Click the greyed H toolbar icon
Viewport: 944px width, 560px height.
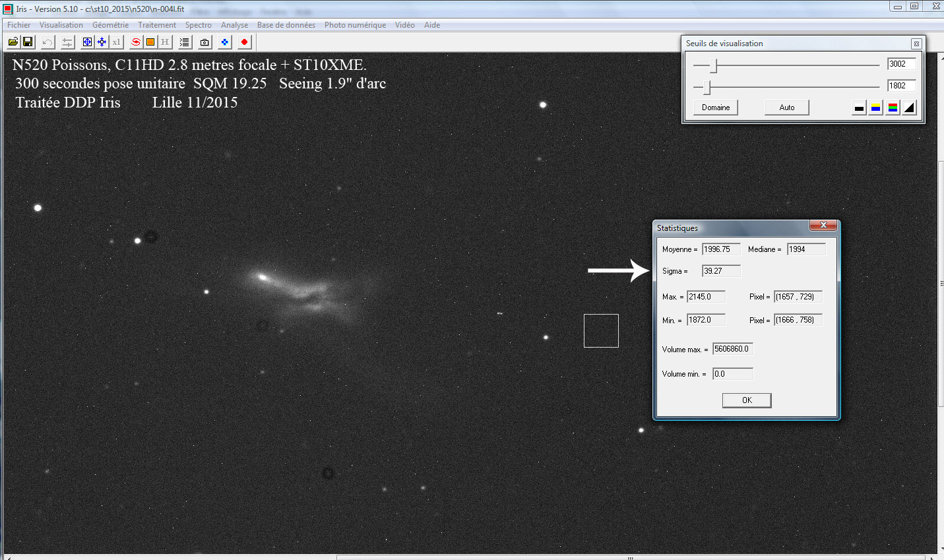tap(165, 42)
